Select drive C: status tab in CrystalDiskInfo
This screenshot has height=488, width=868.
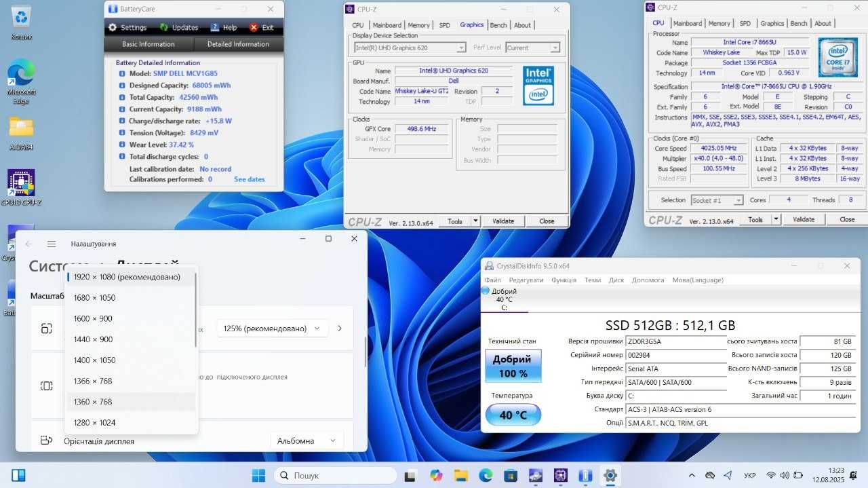click(x=504, y=299)
